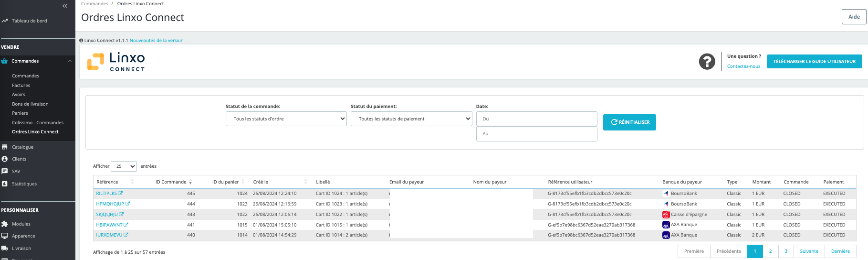This screenshot has height=260, width=868.
Task: Open order reference HPMQHGJUP
Action: pos(110,204)
